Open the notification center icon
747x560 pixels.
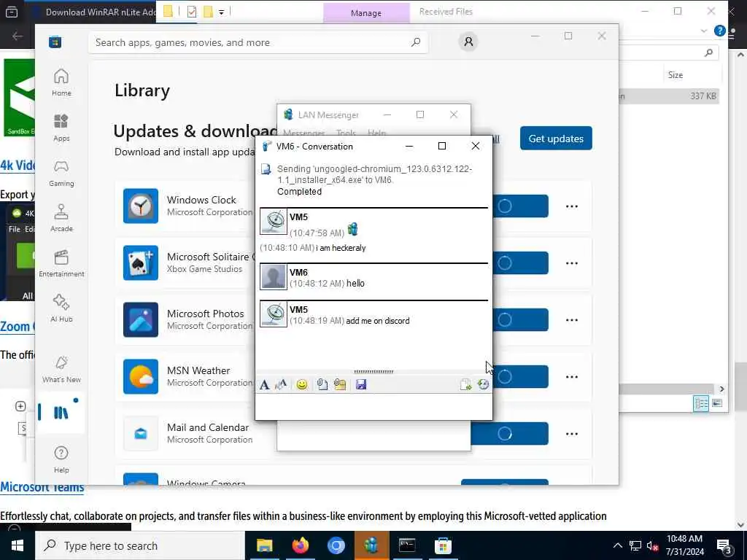click(x=724, y=546)
